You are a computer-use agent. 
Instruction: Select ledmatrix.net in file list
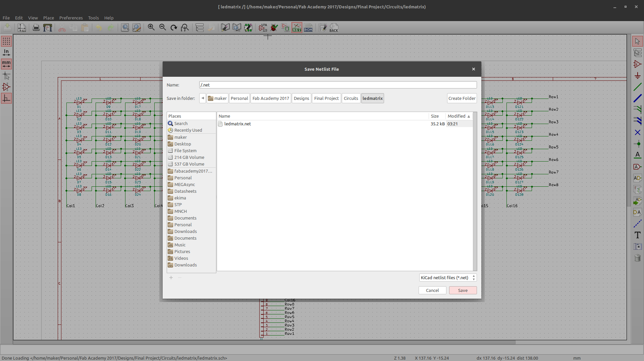[x=345, y=124]
